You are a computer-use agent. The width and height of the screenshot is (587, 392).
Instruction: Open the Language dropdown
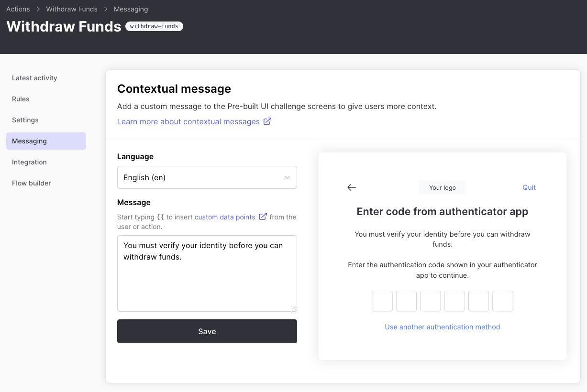(x=207, y=177)
